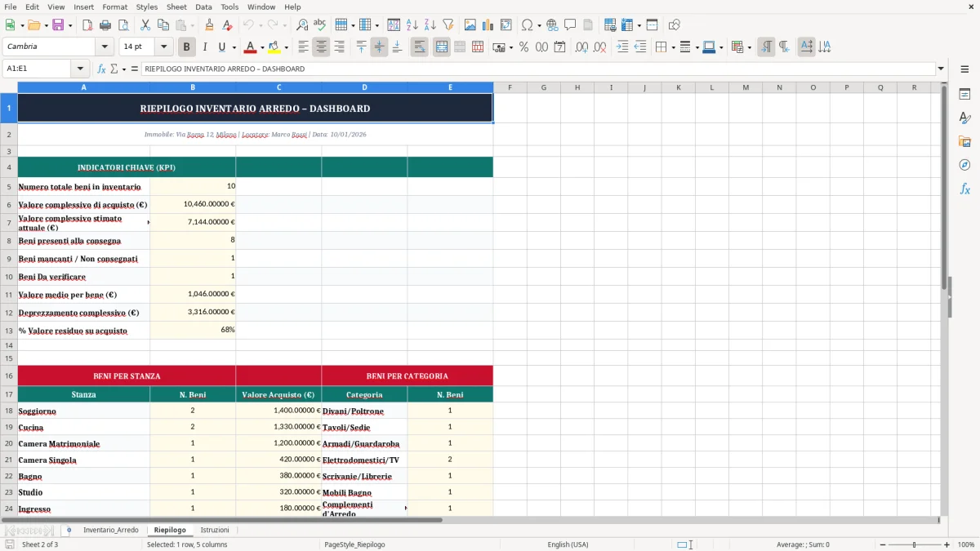Toggle AutoFilter
This screenshot has height=551, width=980.
pyautogui.click(x=448, y=25)
